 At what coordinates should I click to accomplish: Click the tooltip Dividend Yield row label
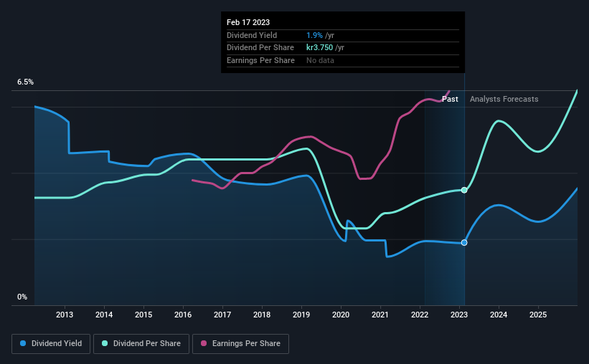(252, 35)
